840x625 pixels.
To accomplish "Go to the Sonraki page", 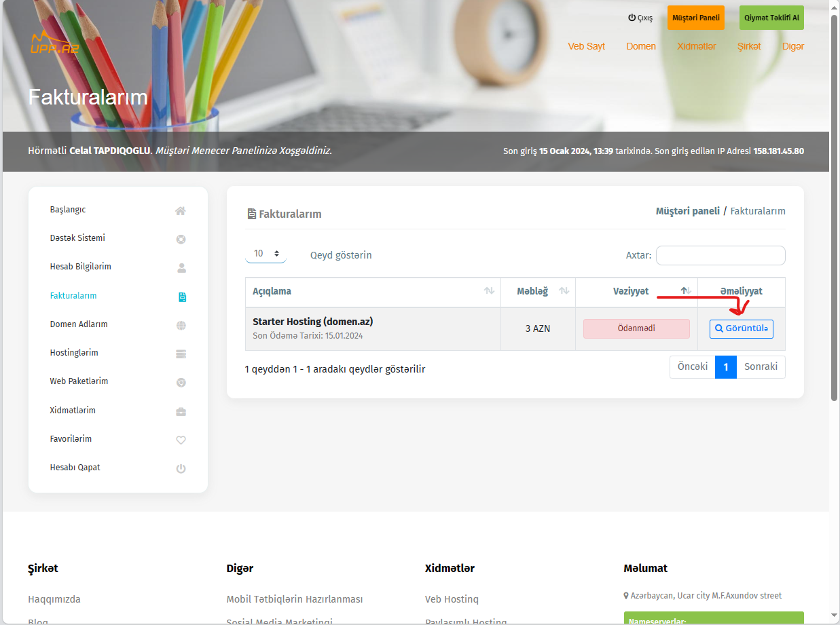I will click(x=761, y=366).
